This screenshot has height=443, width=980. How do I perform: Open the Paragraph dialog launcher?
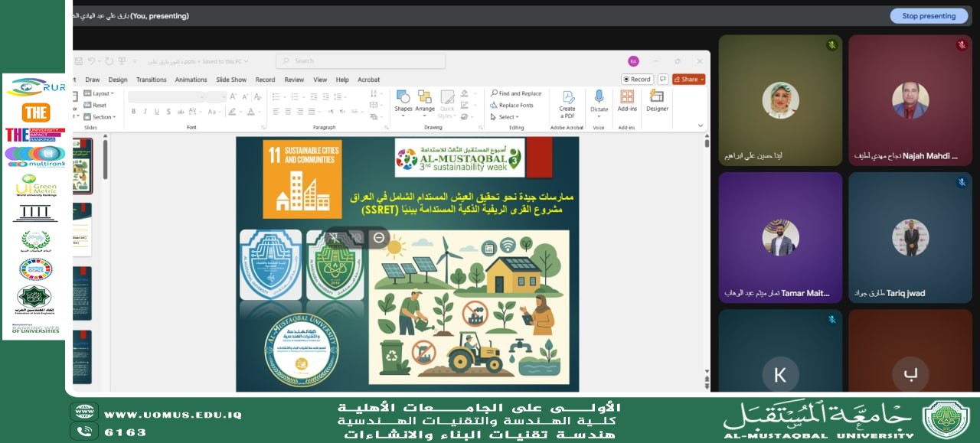pyautogui.click(x=387, y=127)
